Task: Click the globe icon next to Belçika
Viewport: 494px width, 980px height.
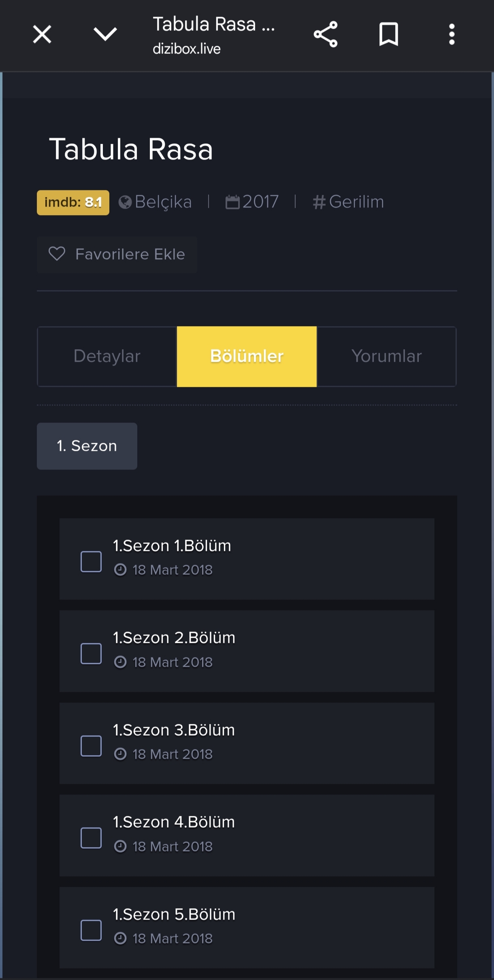Action: click(x=125, y=202)
